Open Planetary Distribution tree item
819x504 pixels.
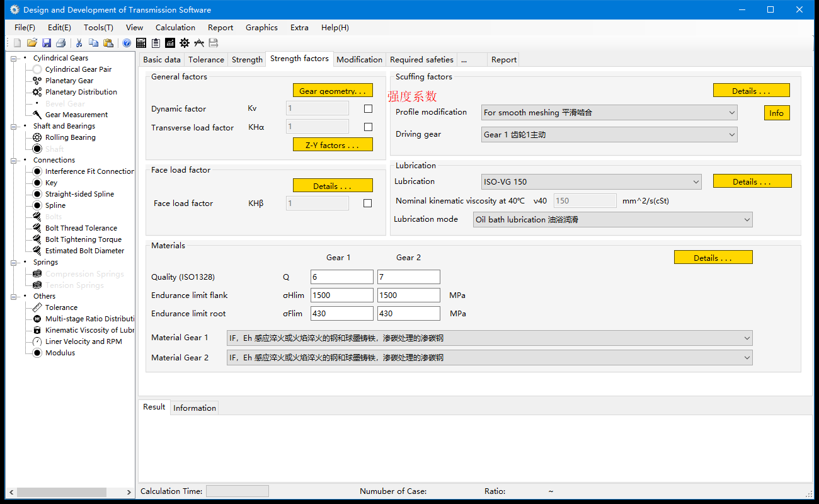(x=81, y=92)
